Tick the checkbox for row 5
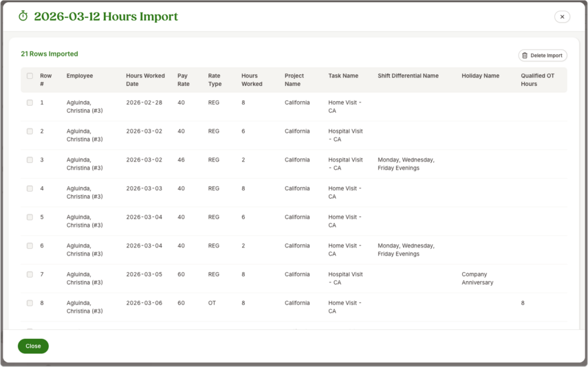Image resolution: width=588 pixels, height=367 pixels. pos(30,217)
